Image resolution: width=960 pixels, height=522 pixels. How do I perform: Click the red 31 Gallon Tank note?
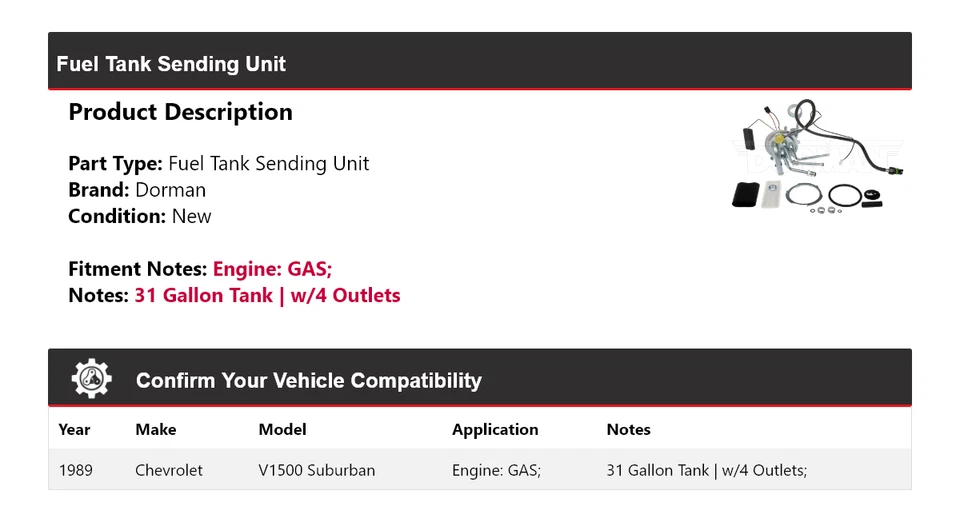(x=267, y=296)
